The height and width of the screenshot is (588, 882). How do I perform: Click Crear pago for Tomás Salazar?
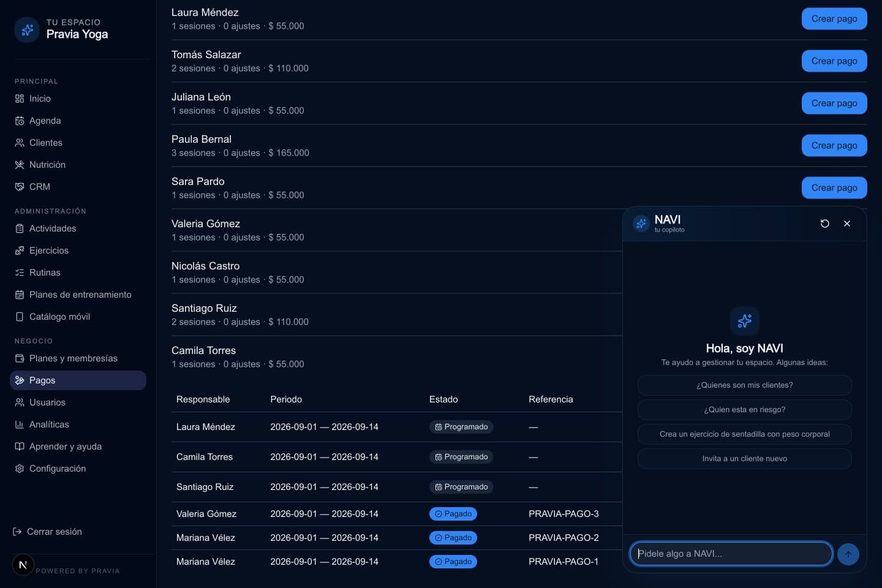[834, 61]
